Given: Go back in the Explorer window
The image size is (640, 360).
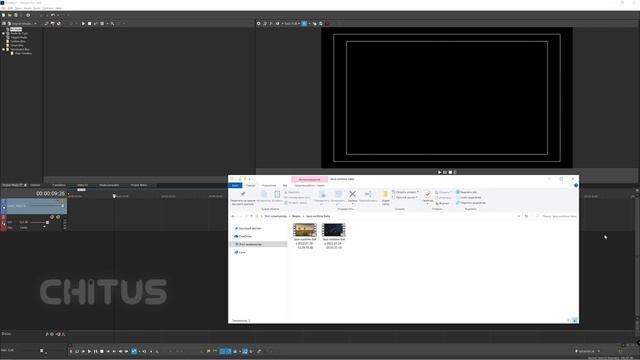Looking at the screenshot, I should [x=233, y=216].
